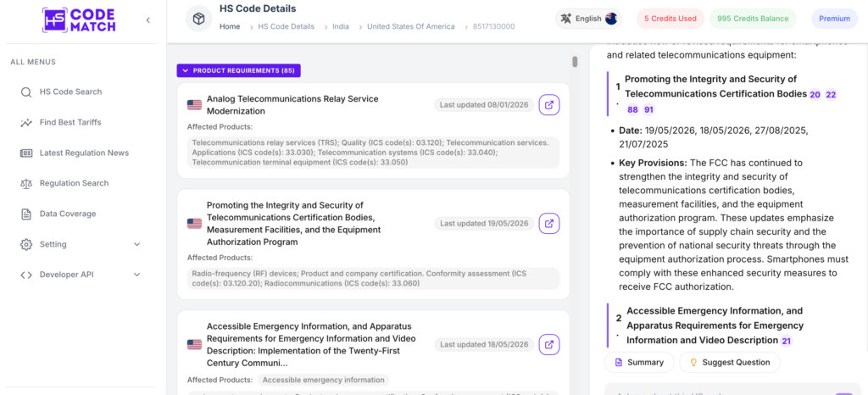The height and width of the screenshot is (395, 868).
Task: Click the 995 Credits Balance badge
Action: point(753,19)
